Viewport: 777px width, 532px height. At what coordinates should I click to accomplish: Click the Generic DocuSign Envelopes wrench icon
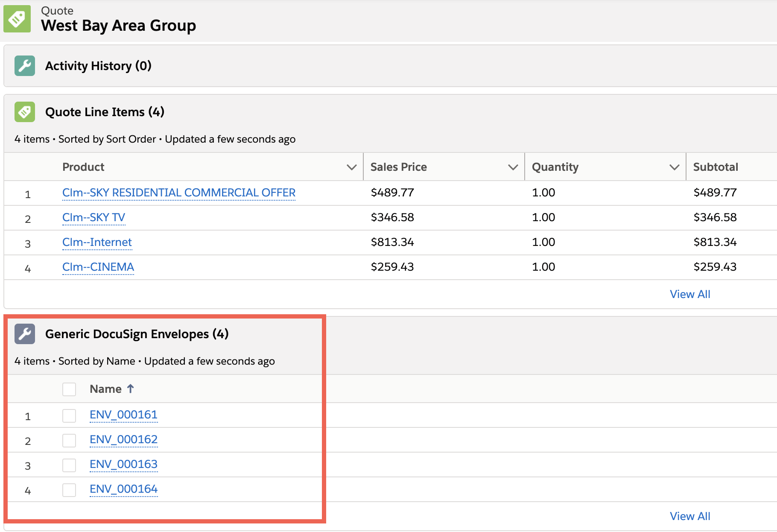pyautogui.click(x=25, y=334)
